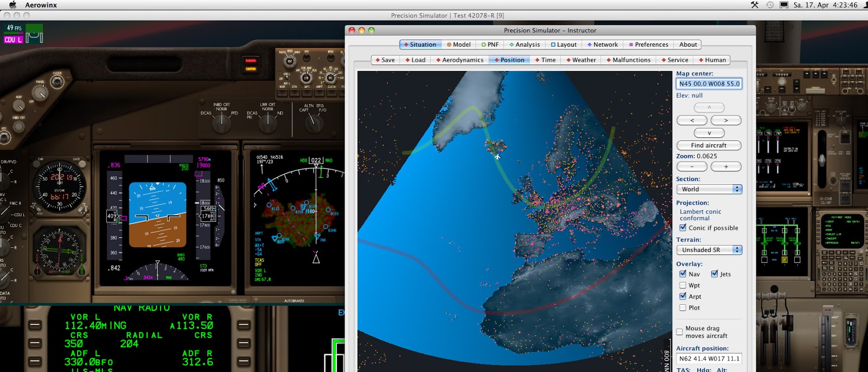Switch to the Situation tab

420,44
